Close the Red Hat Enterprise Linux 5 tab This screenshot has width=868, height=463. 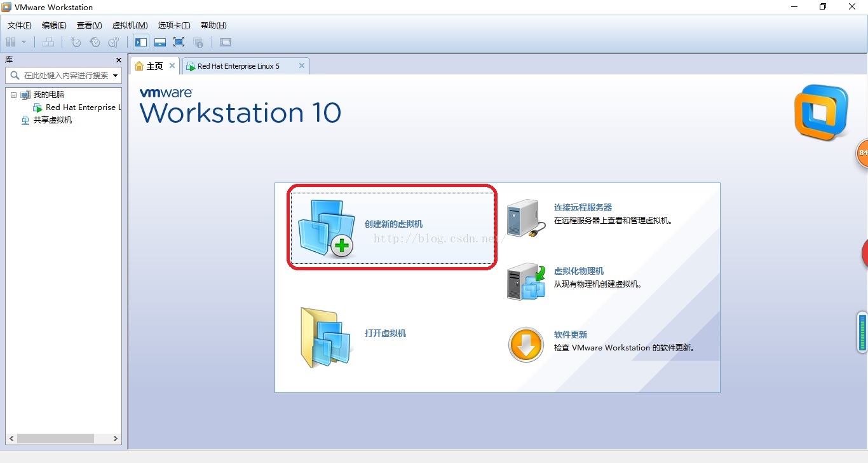[x=302, y=66]
